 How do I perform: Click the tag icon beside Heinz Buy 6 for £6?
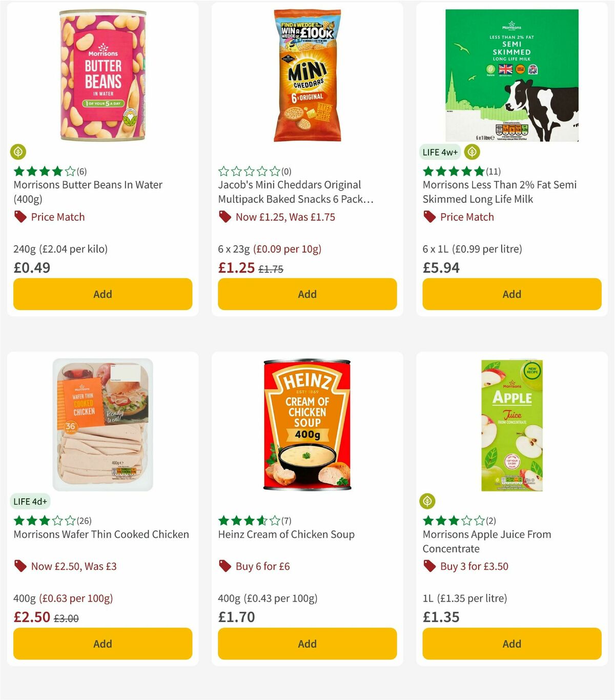pyautogui.click(x=224, y=566)
